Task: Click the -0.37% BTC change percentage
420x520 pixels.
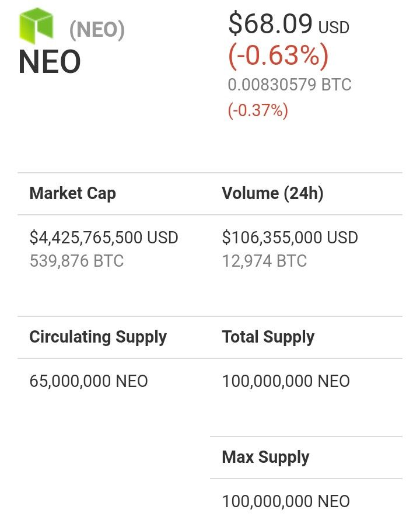Action: (258, 110)
